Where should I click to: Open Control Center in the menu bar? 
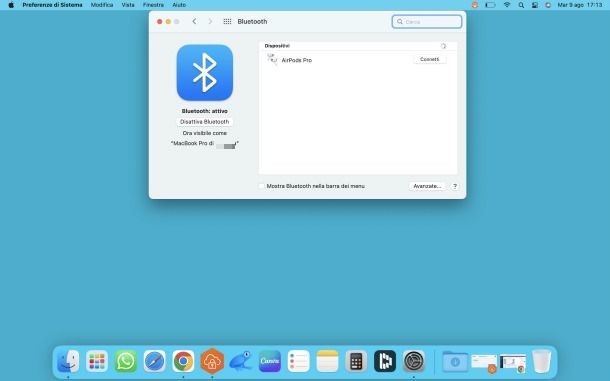535,5
